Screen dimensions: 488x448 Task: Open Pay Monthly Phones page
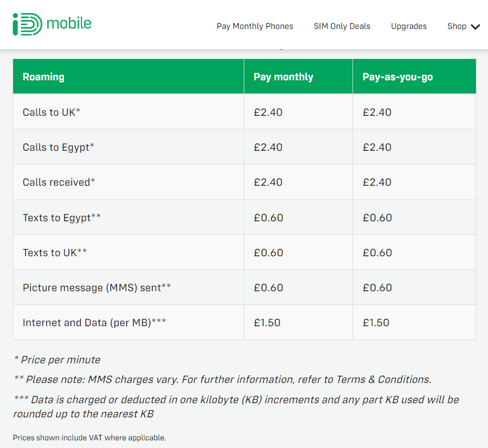pos(255,26)
